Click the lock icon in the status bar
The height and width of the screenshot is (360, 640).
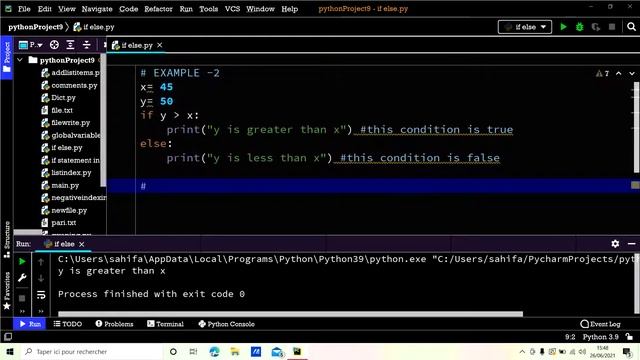point(629,337)
